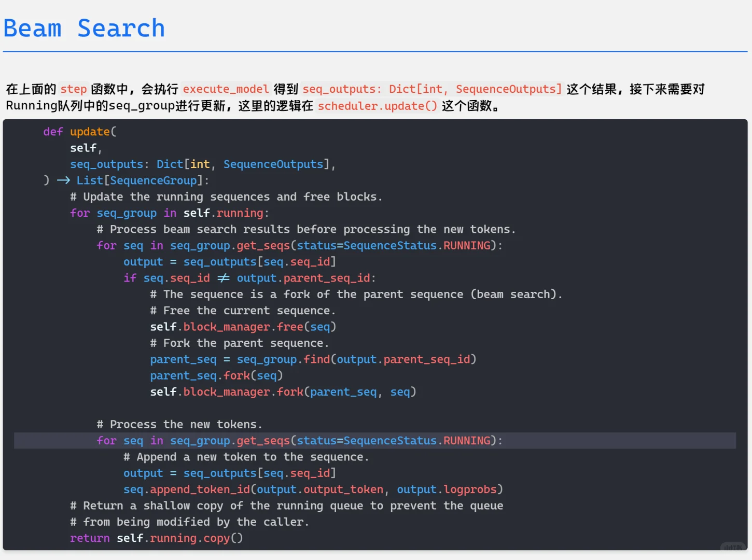Click the "return self.running.copy()" line

pyautogui.click(x=156, y=538)
